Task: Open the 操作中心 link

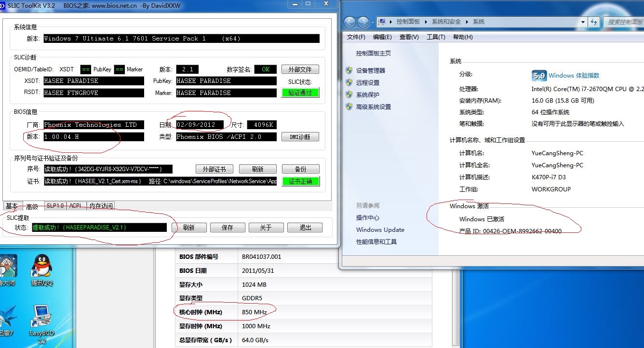Action: (x=368, y=218)
